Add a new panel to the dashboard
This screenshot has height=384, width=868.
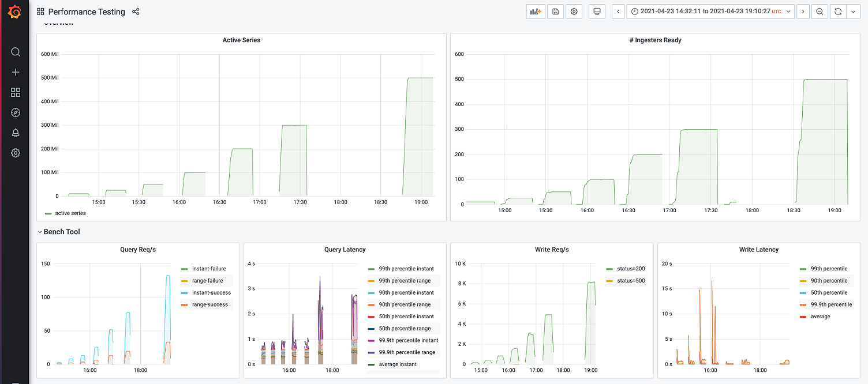535,12
